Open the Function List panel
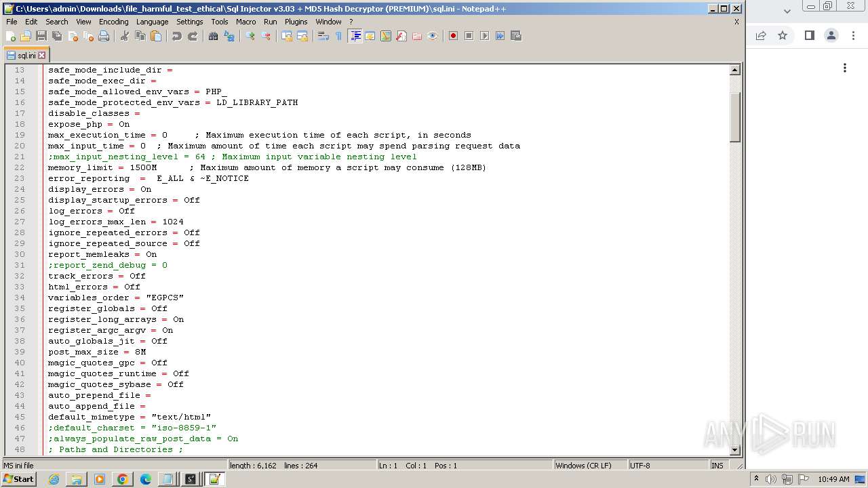Viewport: 868px width, 488px height. click(401, 36)
